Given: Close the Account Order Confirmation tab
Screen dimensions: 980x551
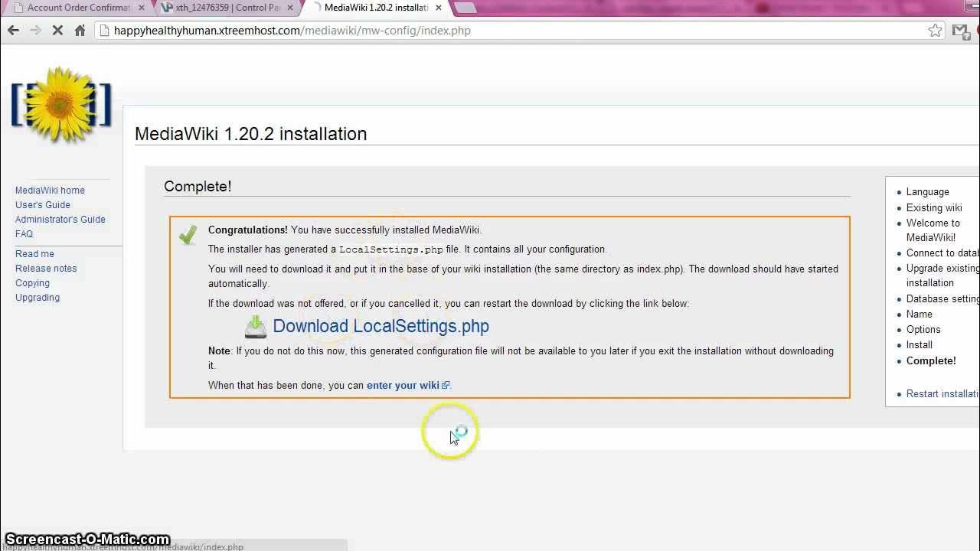Looking at the screenshot, I should point(141,8).
